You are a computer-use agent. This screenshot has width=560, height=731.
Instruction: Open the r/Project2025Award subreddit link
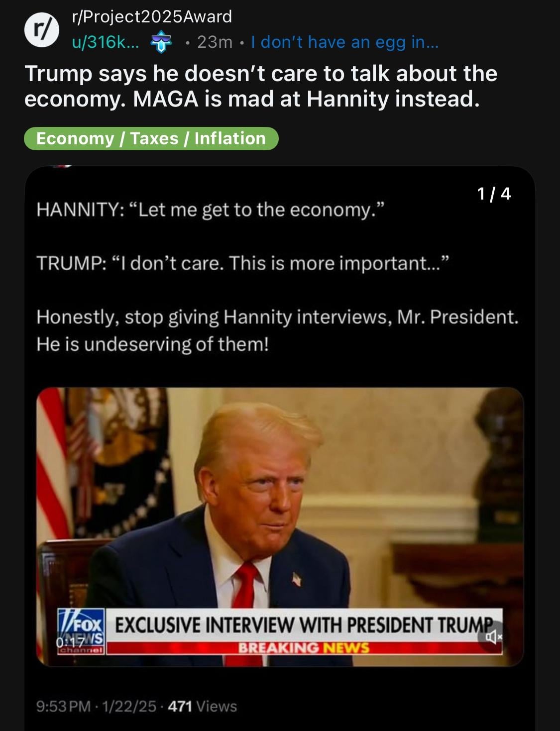[x=152, y=17]
